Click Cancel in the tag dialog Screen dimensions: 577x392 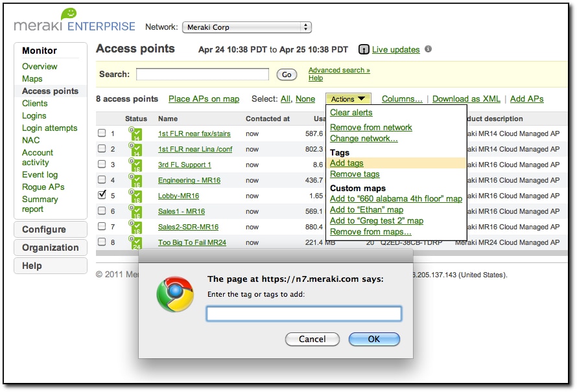point(312,339)
